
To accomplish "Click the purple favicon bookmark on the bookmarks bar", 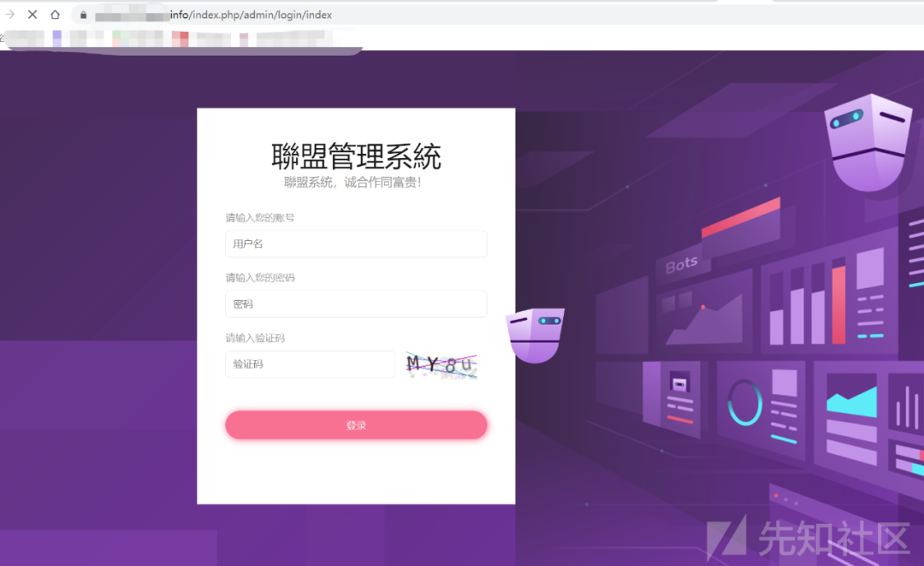I will 56,38.
